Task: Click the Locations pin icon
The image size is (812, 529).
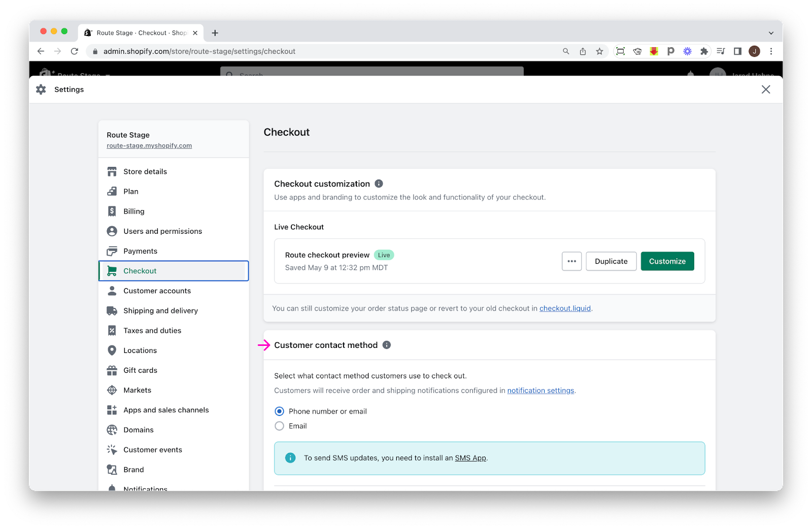Action: pyautogui.click(x=112, y=350)
